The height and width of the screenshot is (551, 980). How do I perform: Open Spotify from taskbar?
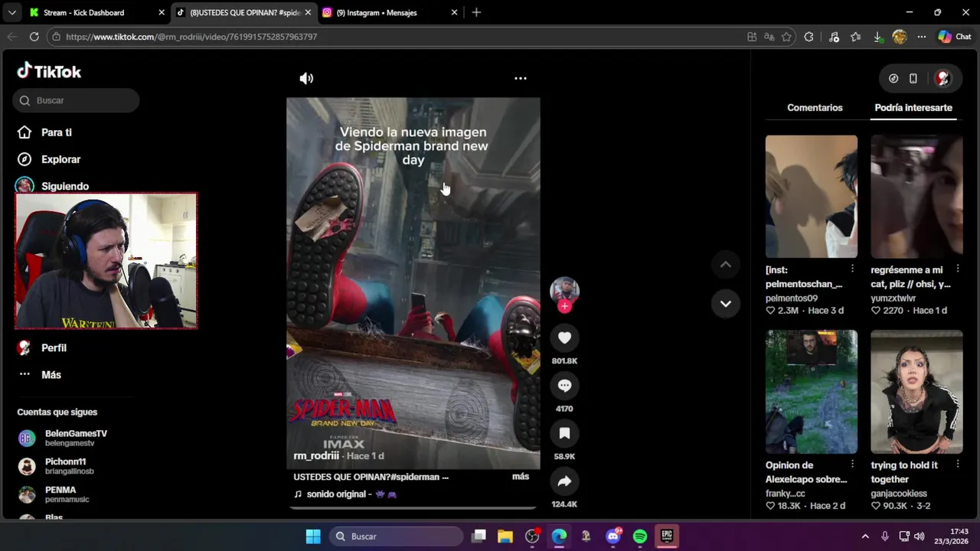click(x=640, y=536)
